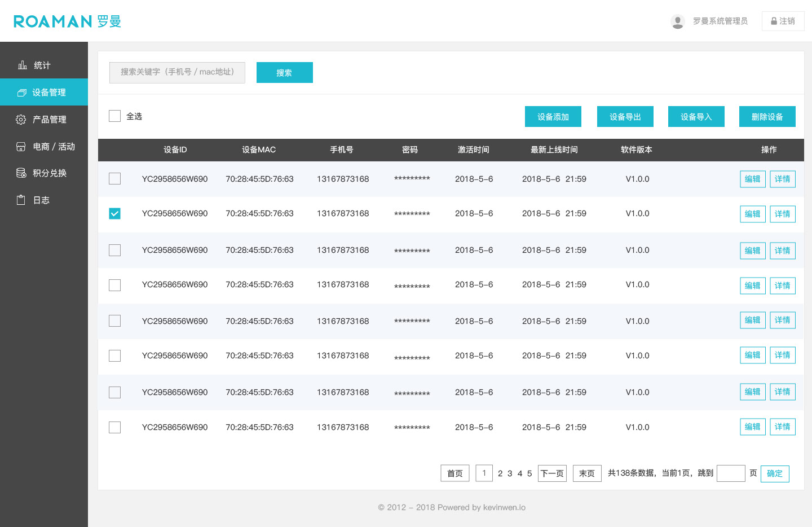Viewport: 812px width, 527px height.
Task: Click the log clipboard icon
Action: [x=21, y=200]
